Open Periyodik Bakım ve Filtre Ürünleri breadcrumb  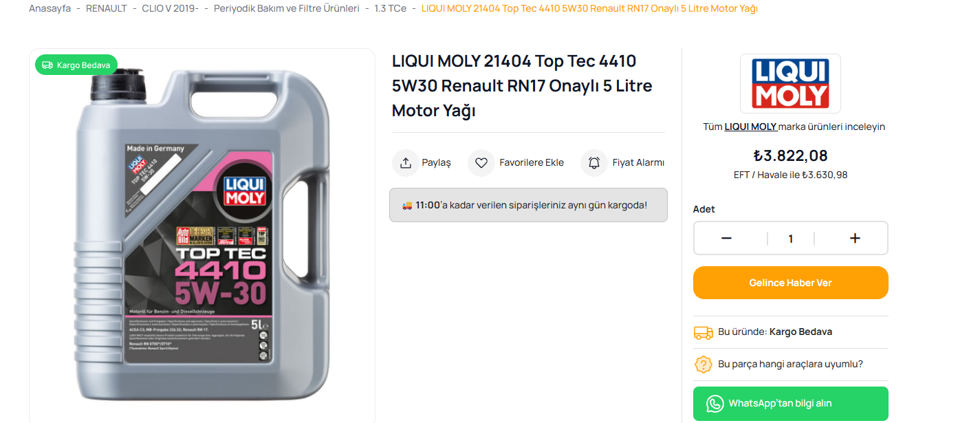click(x=287, y=8)
